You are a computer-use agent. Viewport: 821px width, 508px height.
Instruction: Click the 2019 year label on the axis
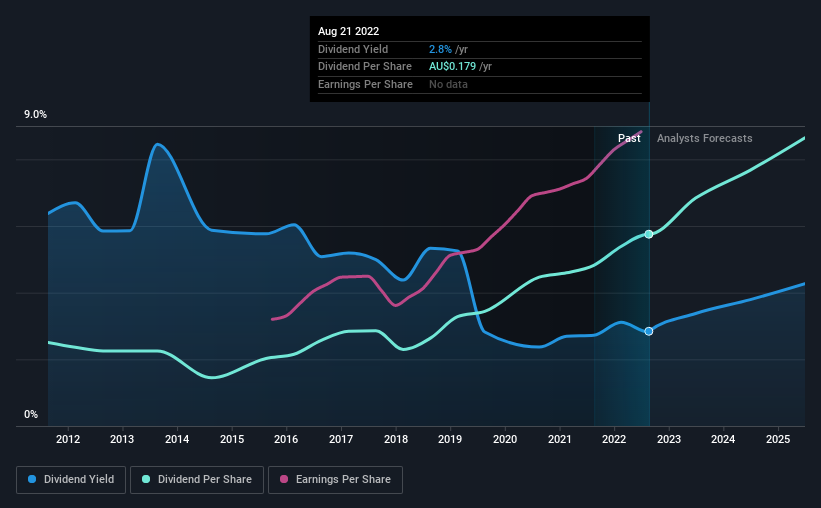pyautogui.click(x=450, y=439)
